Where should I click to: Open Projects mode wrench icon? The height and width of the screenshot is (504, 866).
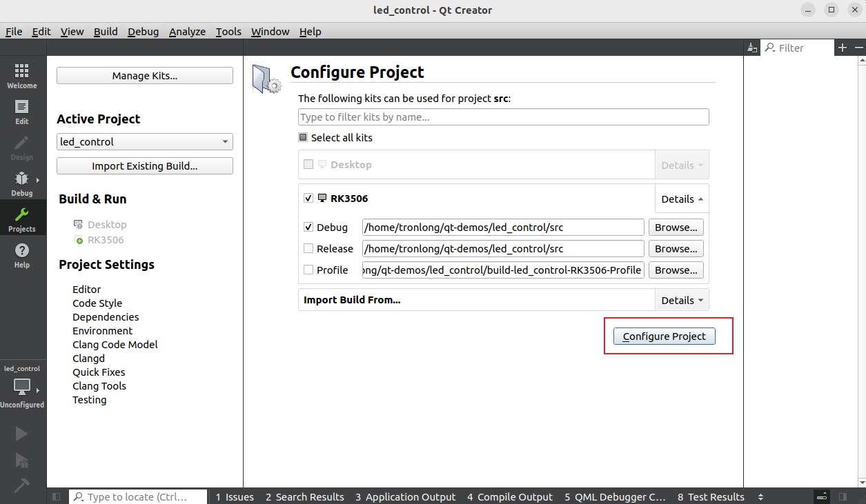point(22,214)
